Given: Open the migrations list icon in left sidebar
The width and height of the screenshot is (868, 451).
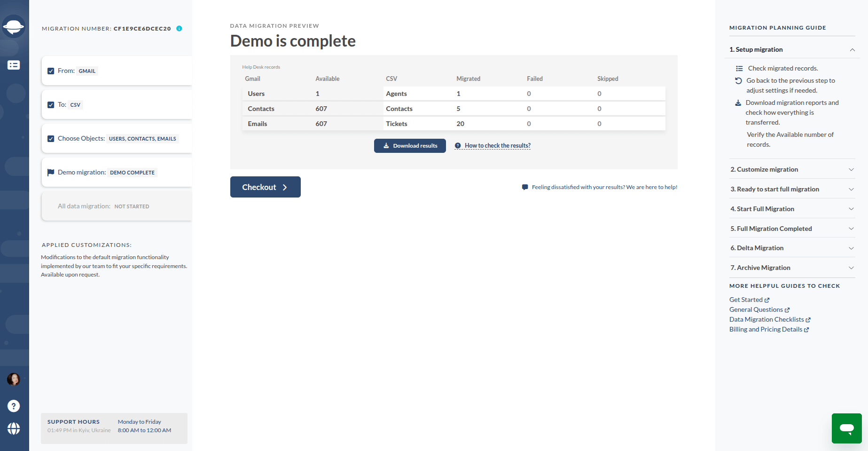Looking at the screenshot, I should pos(14,65).
